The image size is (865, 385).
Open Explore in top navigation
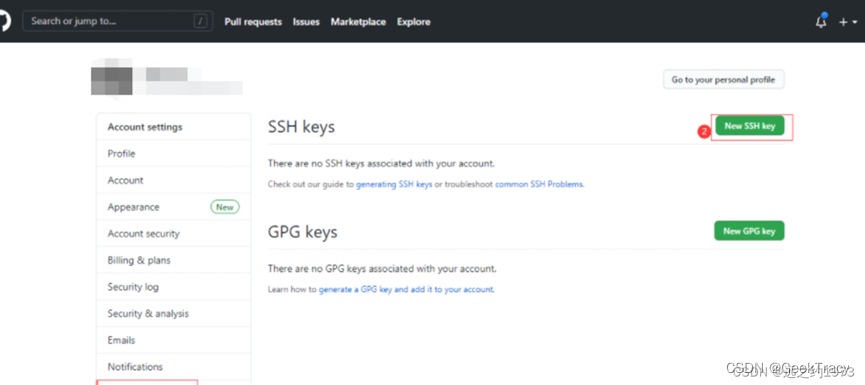click(x=414, y=22)
